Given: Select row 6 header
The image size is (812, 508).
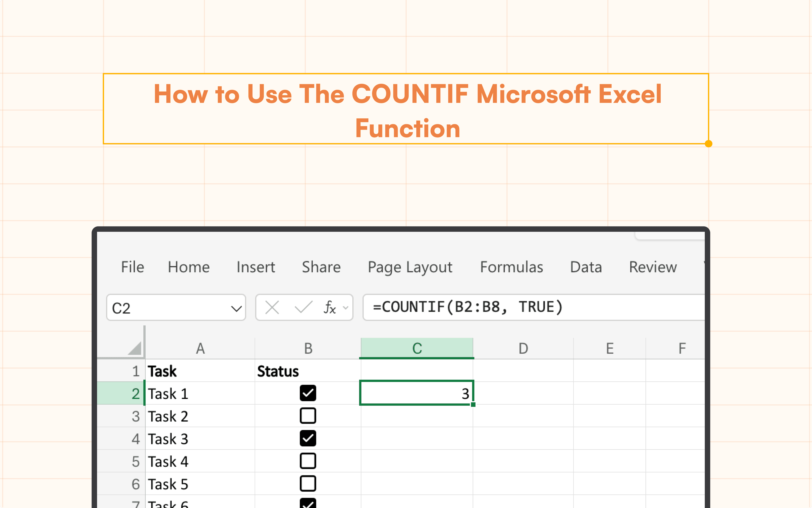Looking at the screenshot, I should (121, 484).
